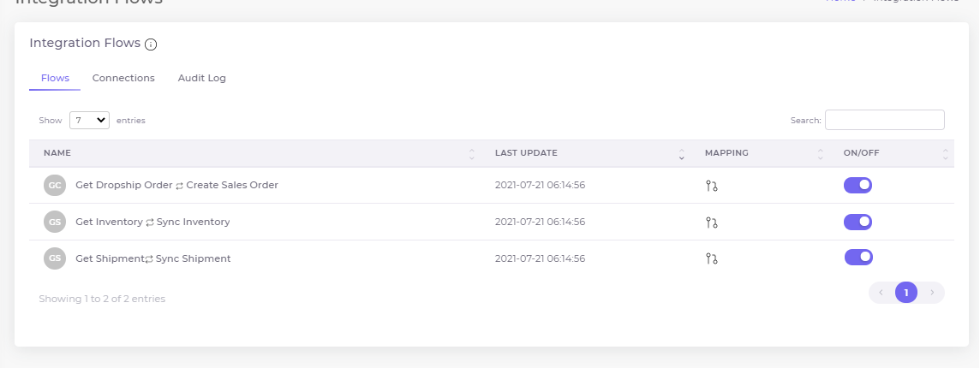This screenshot has width=980, height=368.
Task: Sort by On/Off column
Action: click(x=945, y=154)
